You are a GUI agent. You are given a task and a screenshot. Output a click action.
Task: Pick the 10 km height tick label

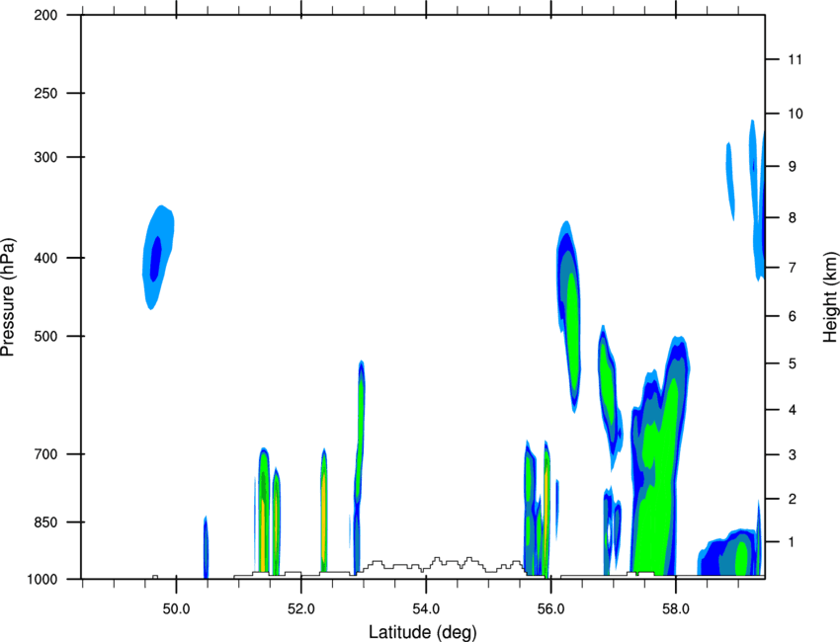[x=796, y=114]
